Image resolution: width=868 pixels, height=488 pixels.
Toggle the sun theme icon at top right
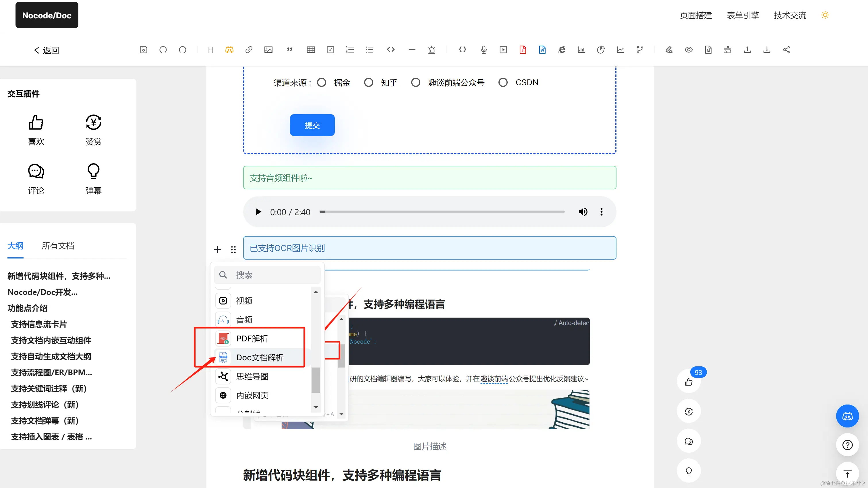825,15
